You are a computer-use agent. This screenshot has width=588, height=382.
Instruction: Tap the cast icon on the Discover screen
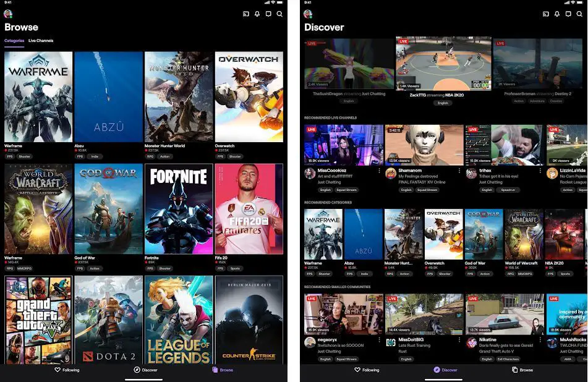click(546, 14)
